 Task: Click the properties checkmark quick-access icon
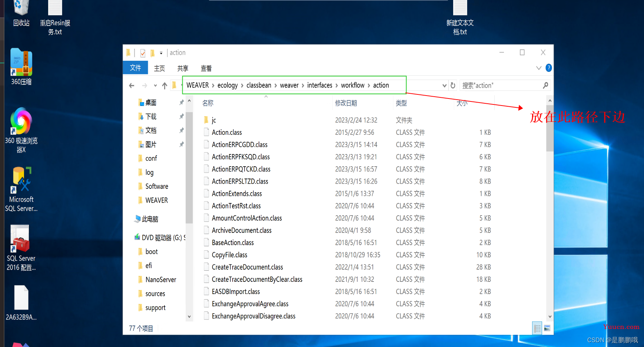[143, 53]
